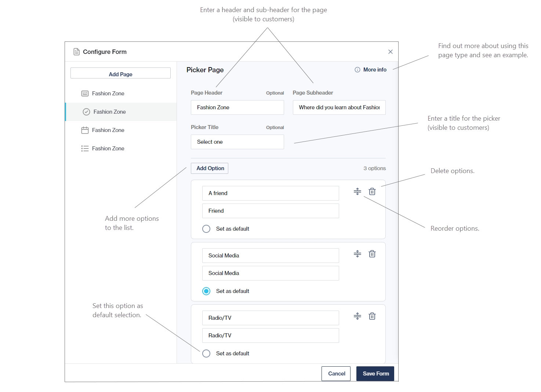
Task: Open the list-icon Fashion Zone page
Action: (108, 149)
